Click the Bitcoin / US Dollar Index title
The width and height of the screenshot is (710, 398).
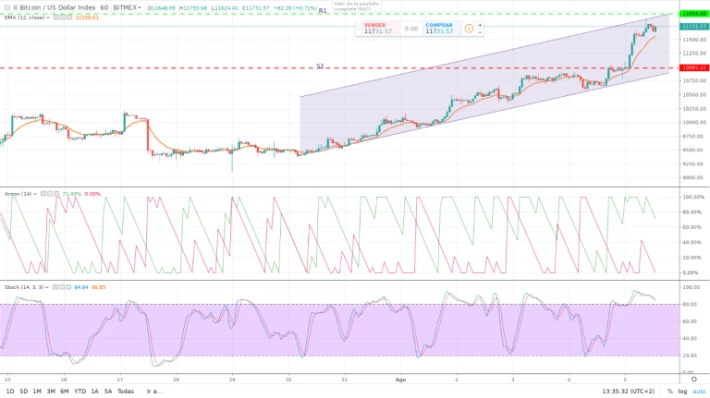coord(58,8)
